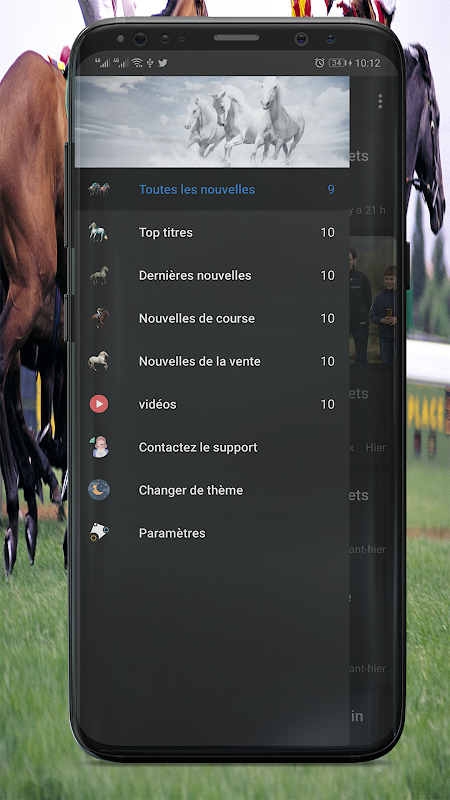
Task: Select Contactez le support
Action: pyautogui.click(x=212, y=447)
